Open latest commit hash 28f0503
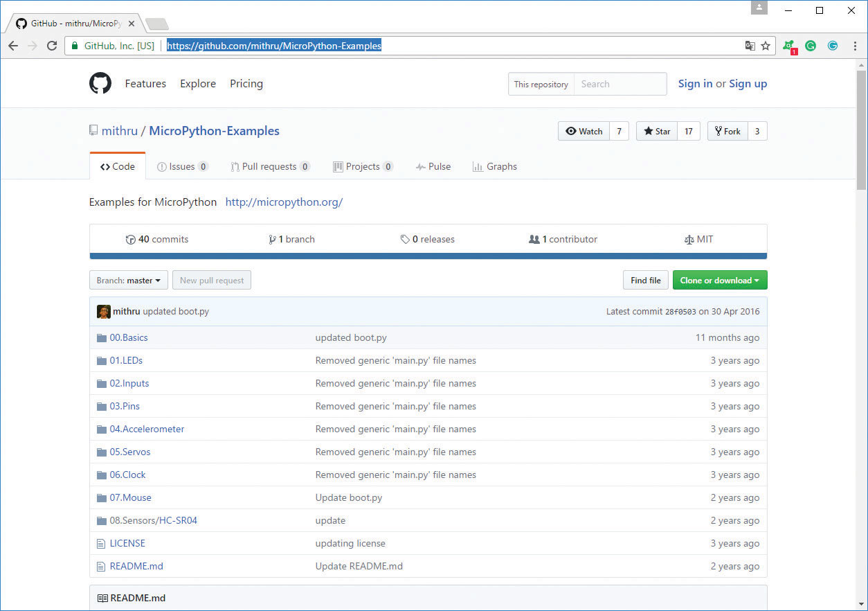868x611 pixels. click(x=680, y=312)
